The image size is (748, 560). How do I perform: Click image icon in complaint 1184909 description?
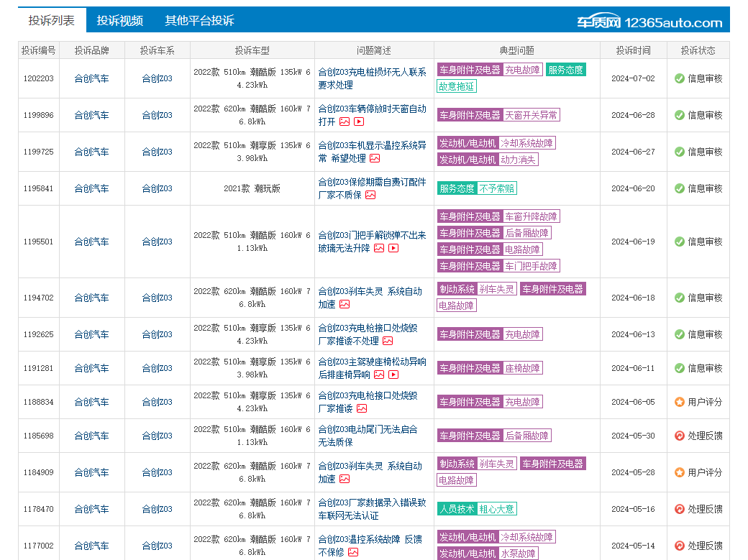point(345,479)
